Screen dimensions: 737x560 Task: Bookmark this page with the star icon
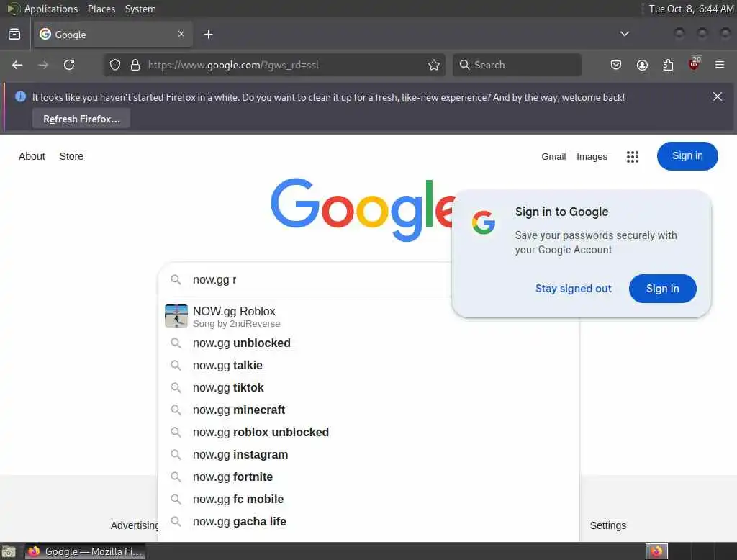(x=434, y=65)
